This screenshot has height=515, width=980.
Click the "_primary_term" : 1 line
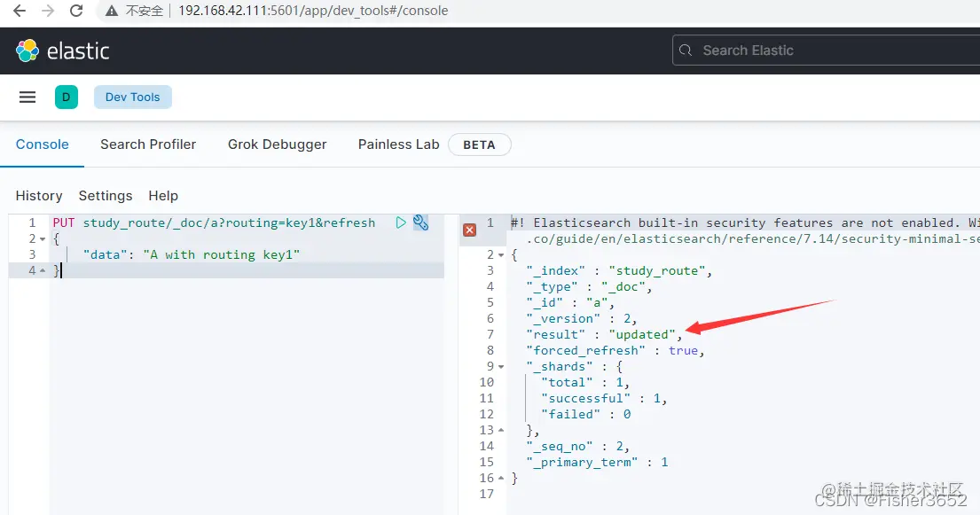tap(598, 462)
